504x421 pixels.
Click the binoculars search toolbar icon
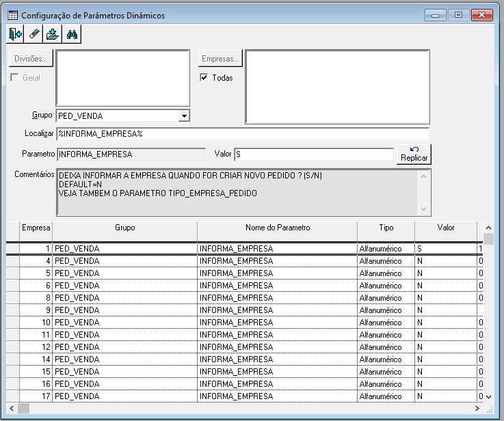(x=72, y=34)
